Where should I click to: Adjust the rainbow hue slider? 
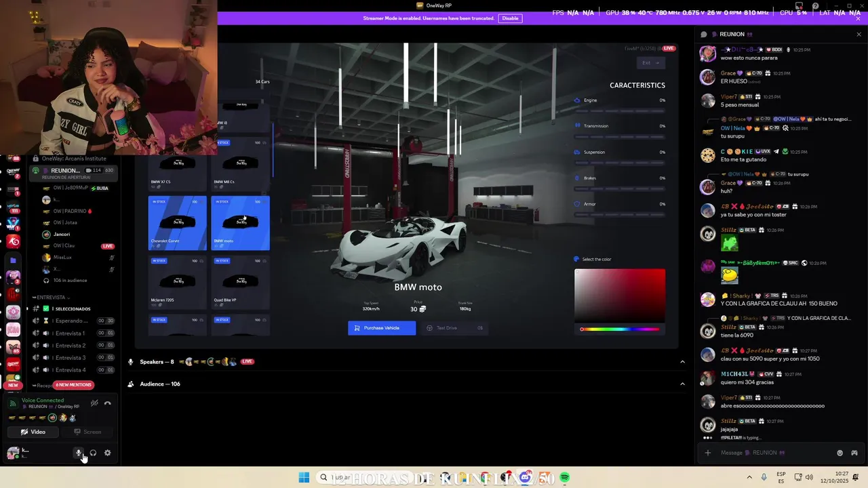620,329
